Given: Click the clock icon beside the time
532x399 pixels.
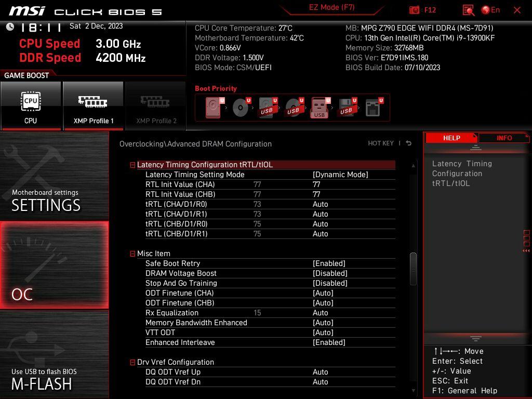Looking at the screenshot, I should tap(10, 26).
